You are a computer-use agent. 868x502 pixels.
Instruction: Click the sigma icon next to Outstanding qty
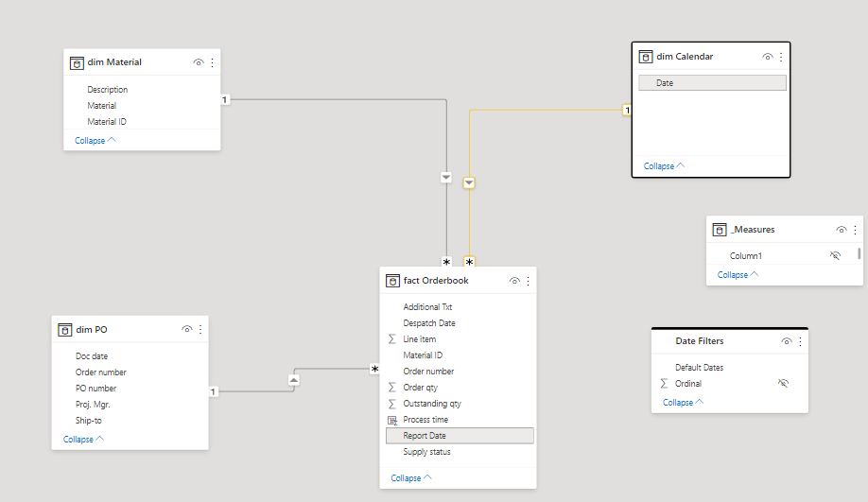click(392, 404)
